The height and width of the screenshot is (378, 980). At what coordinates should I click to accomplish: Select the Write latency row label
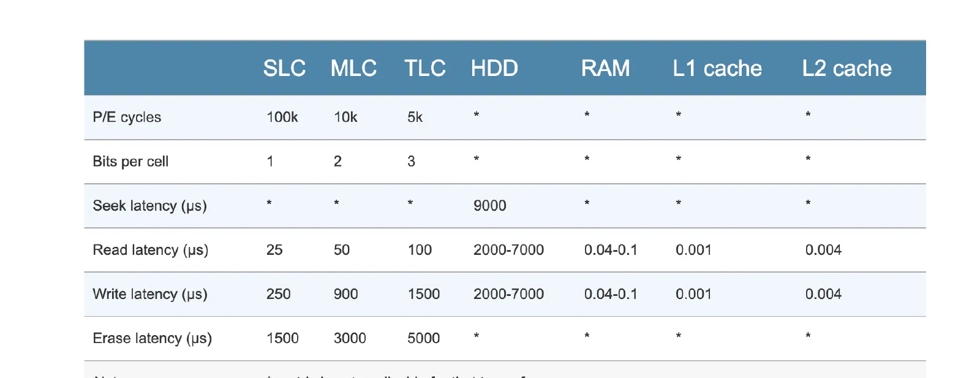(x=150, y=294)
